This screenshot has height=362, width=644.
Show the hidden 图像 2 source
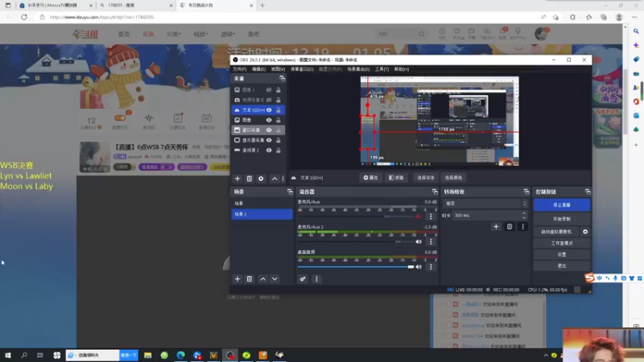coord(269,90)
